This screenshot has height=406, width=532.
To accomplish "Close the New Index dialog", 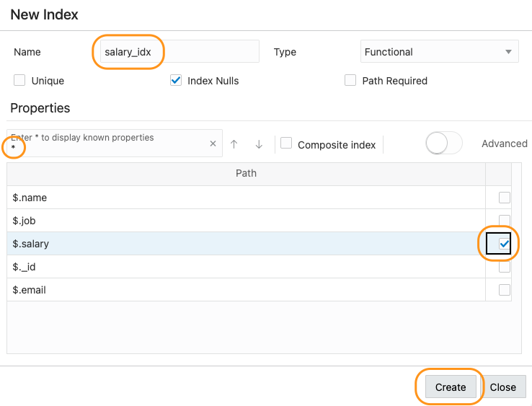I will click(x=503, y=387).
